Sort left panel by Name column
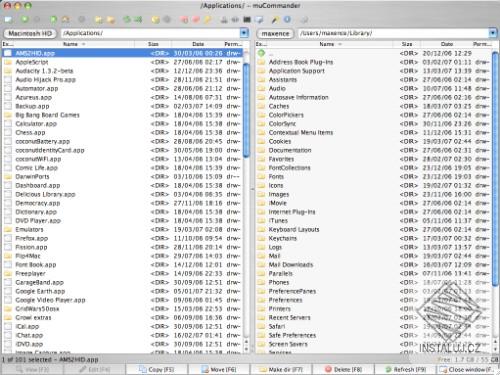The height and width of the screenshot is (375, 500). pos(74,44)
